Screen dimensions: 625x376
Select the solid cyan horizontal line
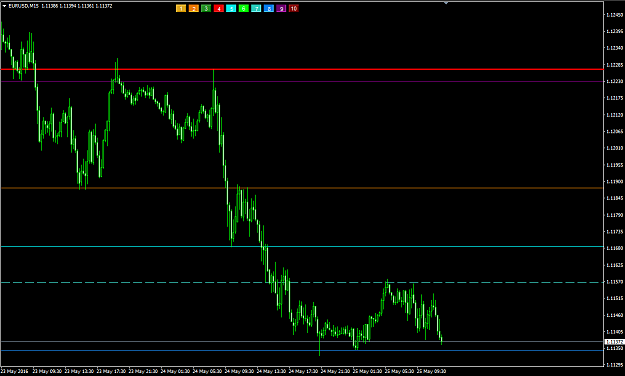click(302, 247)
